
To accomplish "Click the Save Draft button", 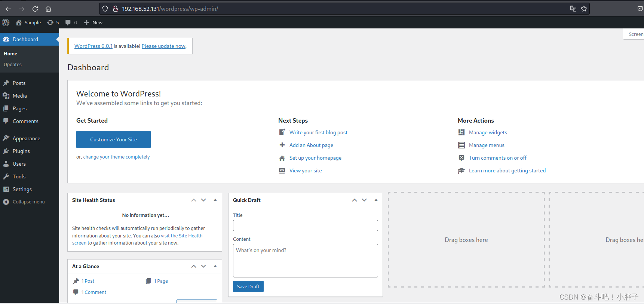I will pos(248,286).
